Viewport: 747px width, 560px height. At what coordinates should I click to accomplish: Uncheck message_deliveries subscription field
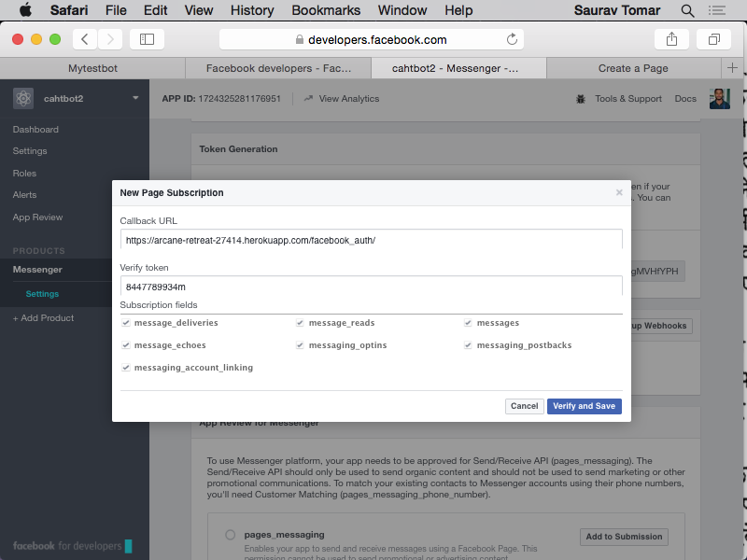tap(126, 323)
